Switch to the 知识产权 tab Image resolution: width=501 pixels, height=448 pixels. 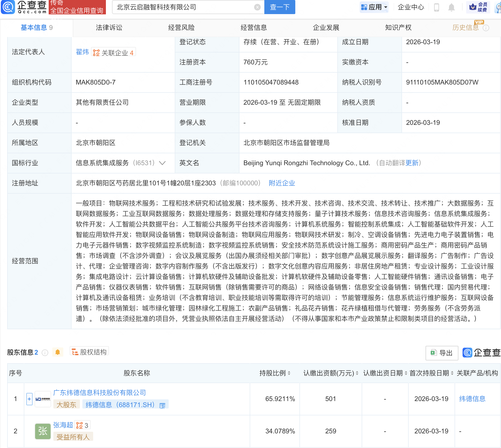click(398, 28)
